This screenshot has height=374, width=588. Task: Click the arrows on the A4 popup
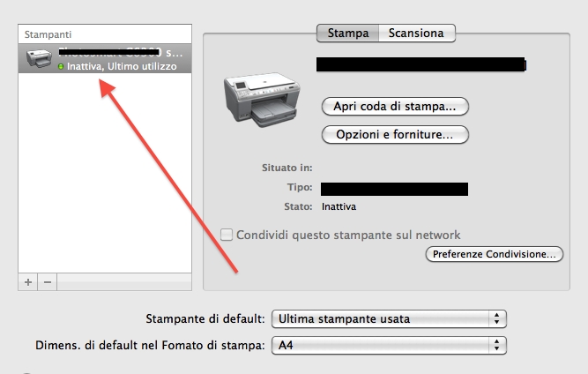tap(496, 345)
